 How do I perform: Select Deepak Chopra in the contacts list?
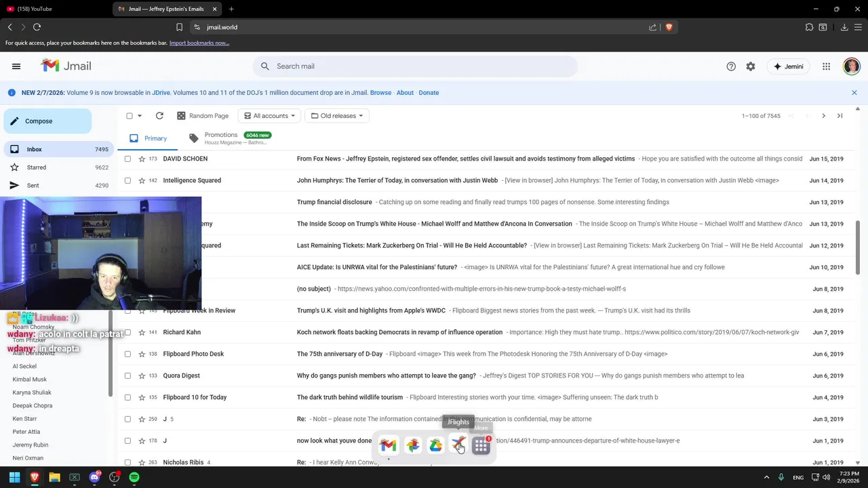coord(33,406)
